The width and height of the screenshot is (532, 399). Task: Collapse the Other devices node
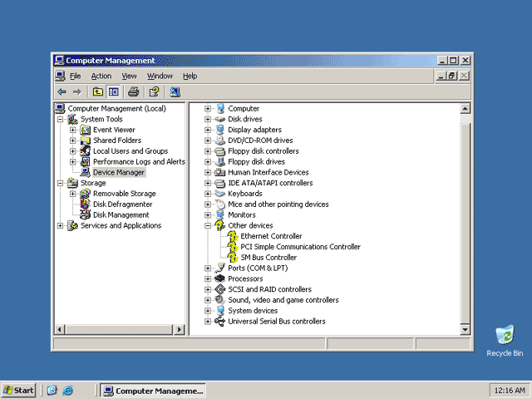click(x=208, y=225)
